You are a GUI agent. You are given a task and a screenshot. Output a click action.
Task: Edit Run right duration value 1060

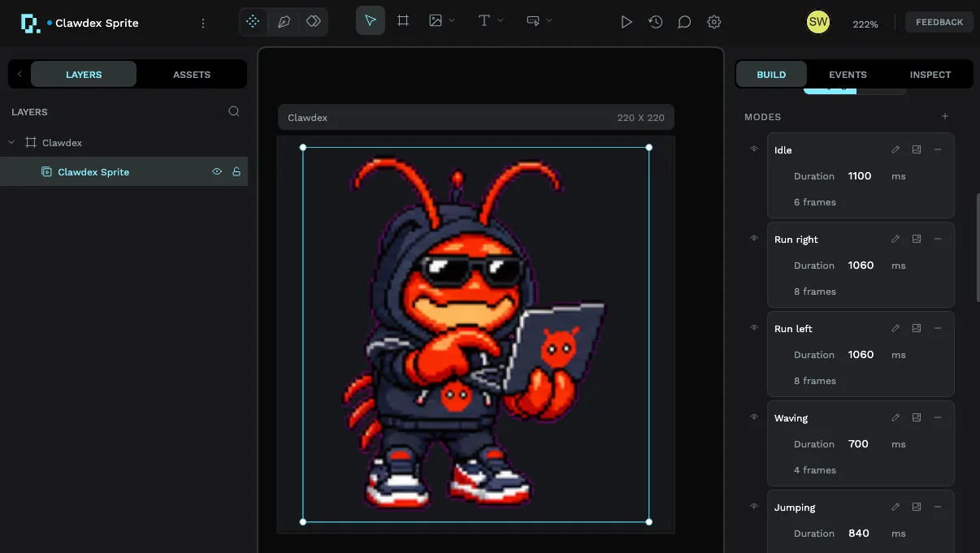pyautogui.click(x=861, y=266)
